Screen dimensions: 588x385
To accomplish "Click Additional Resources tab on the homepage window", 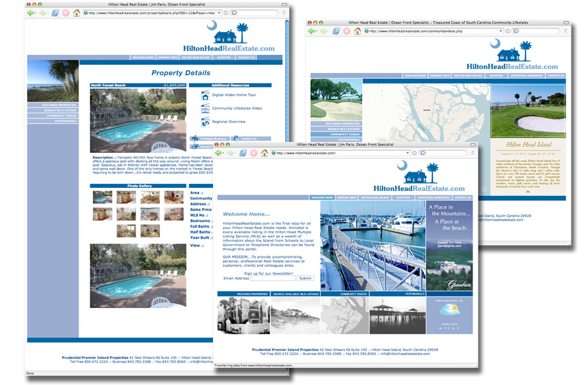I will coord(433,197).
